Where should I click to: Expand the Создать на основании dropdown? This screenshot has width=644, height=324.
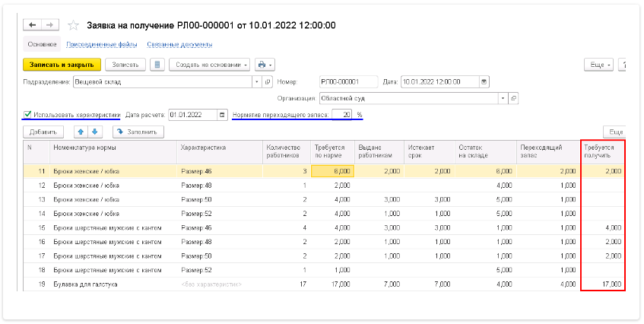(209, 65)
